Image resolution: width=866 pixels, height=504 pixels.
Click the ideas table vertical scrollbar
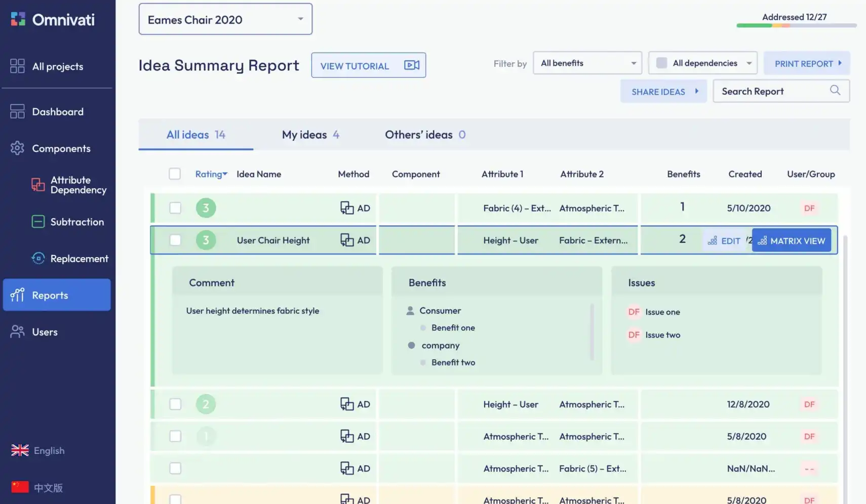845,368
